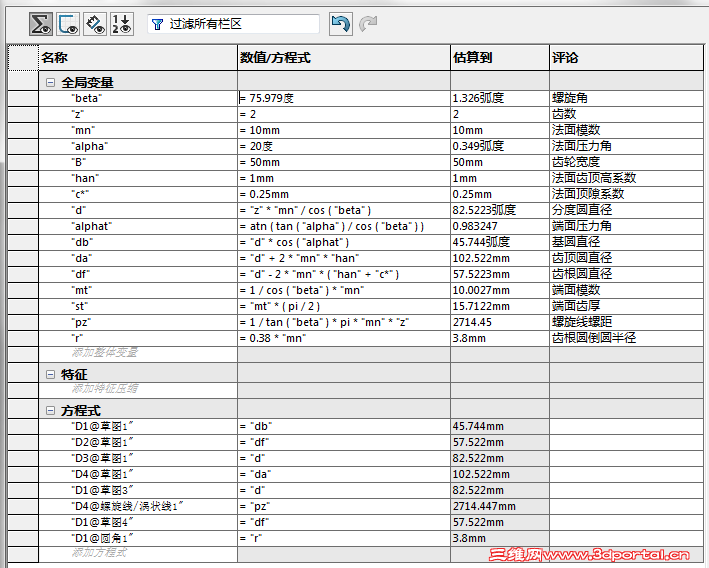
Task: Click the 齿数 comment cell
Action: (626, 114)
